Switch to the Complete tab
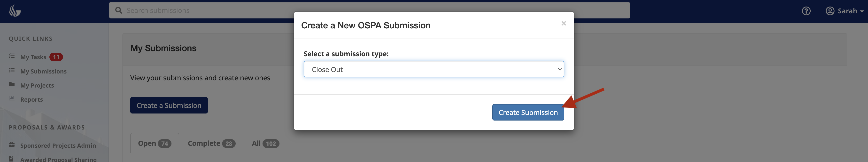This screenshot has height=162, width=868. tap(211, 143)
